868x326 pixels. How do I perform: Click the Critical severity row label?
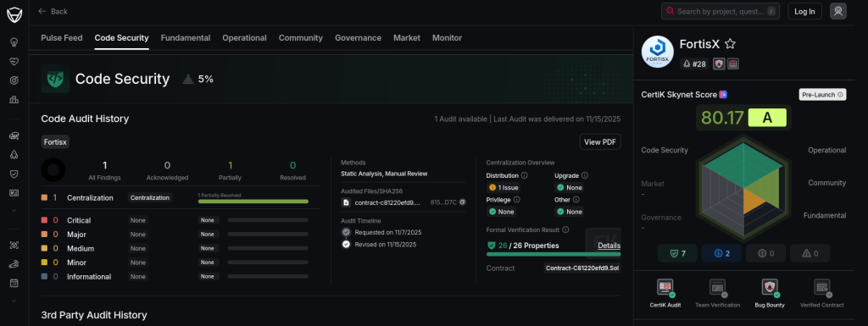click(x=79, y=220)
